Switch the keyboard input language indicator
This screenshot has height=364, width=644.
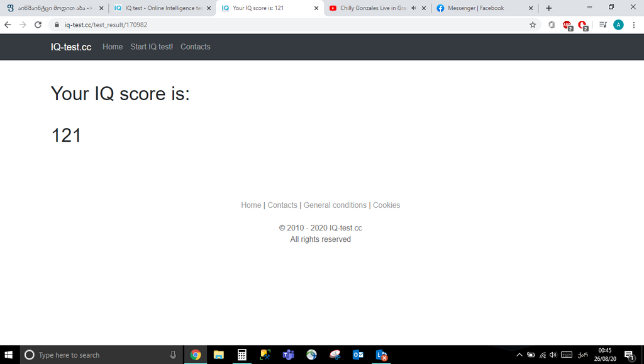point(582,355)
